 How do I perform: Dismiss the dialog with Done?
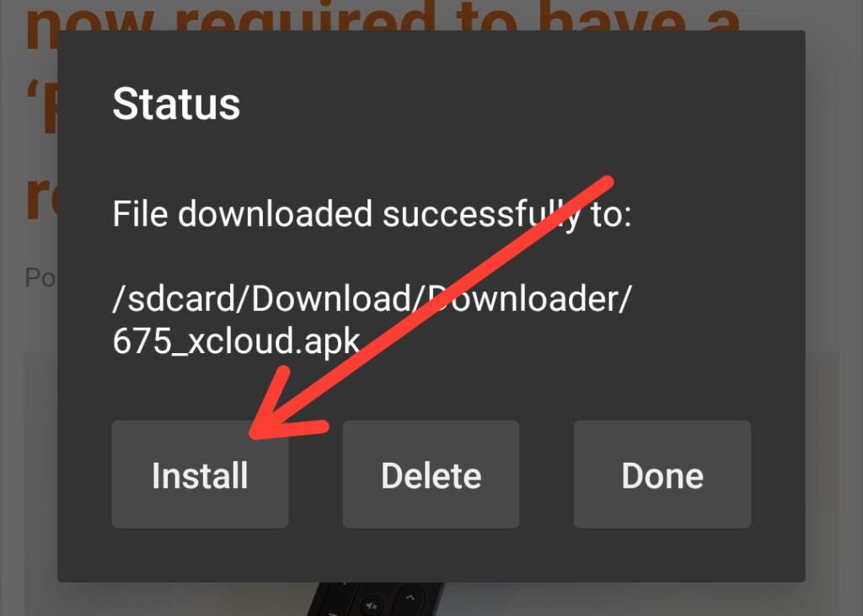(662, 474)
